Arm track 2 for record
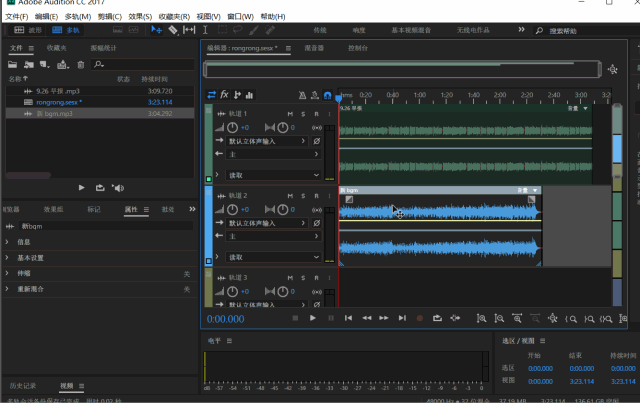 pyautogui.click(x=316, y=196)
